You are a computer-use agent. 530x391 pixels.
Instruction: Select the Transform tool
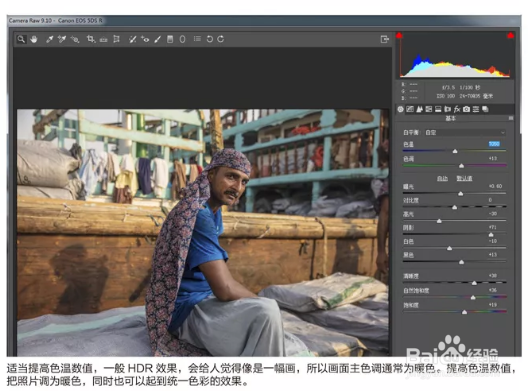[x=117, y=39]
